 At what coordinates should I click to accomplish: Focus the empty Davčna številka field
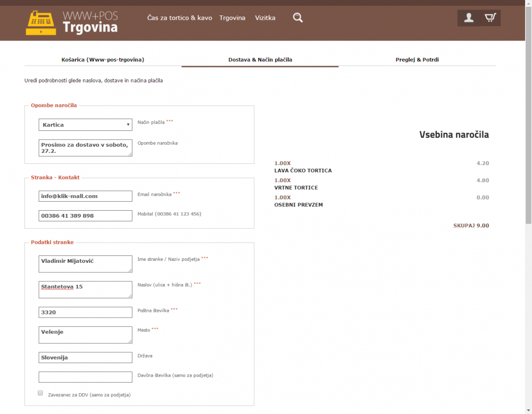[85, 377]
